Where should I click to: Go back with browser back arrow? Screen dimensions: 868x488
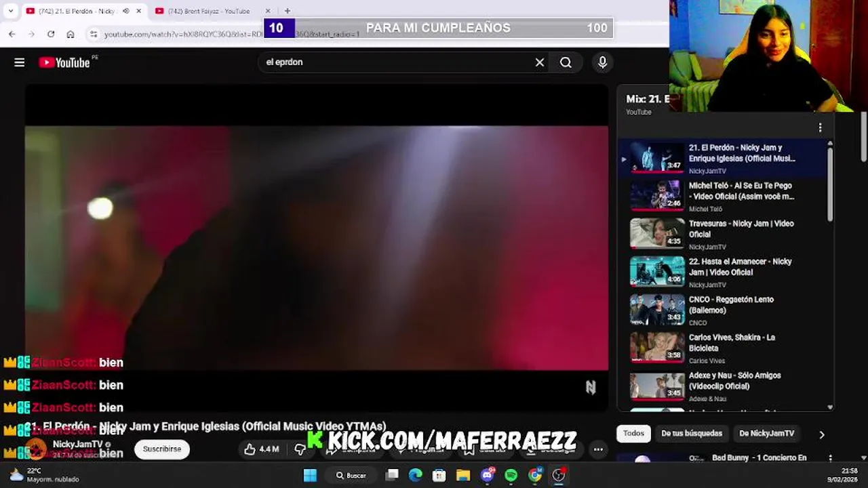coord(12,34)
